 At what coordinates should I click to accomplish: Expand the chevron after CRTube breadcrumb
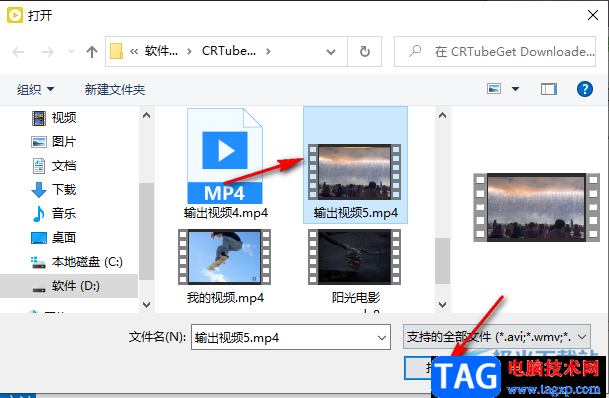click(268, 51)
